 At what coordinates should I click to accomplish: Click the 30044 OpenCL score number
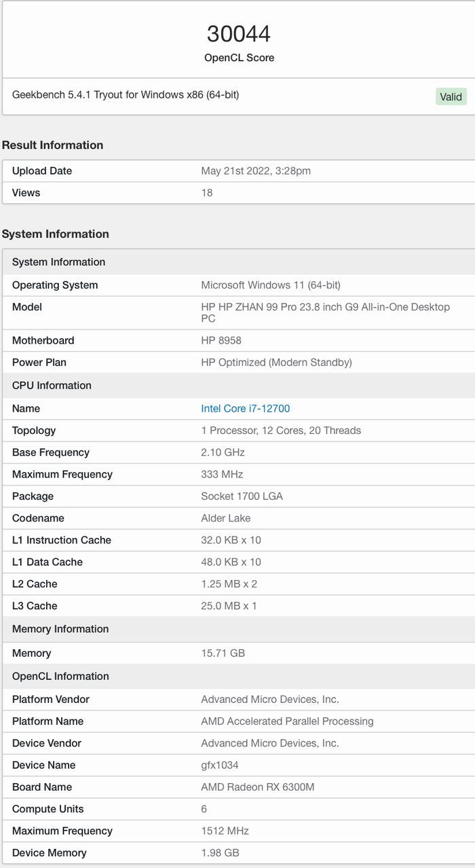239,34
